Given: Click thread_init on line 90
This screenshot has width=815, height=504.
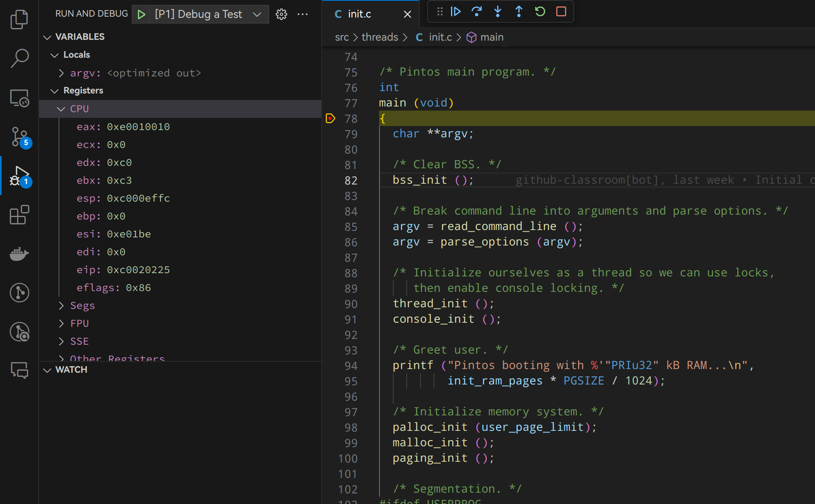Looking at the screenshot, I should pos(430,304).
